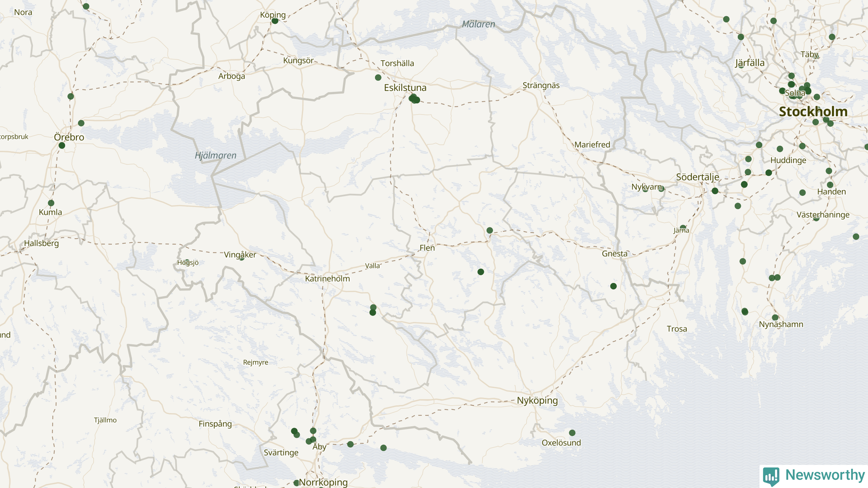Select the data point northwest of Eskilstuna
This screenshot has height=488, width=868.
[x=378, y=78]
